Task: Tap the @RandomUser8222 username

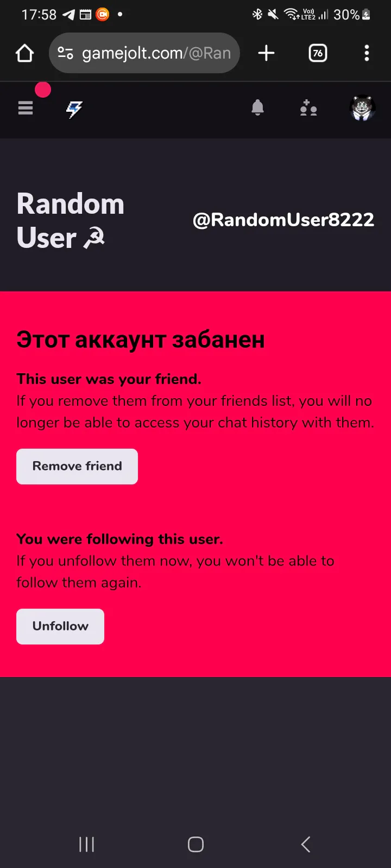Action: (283, 220)
